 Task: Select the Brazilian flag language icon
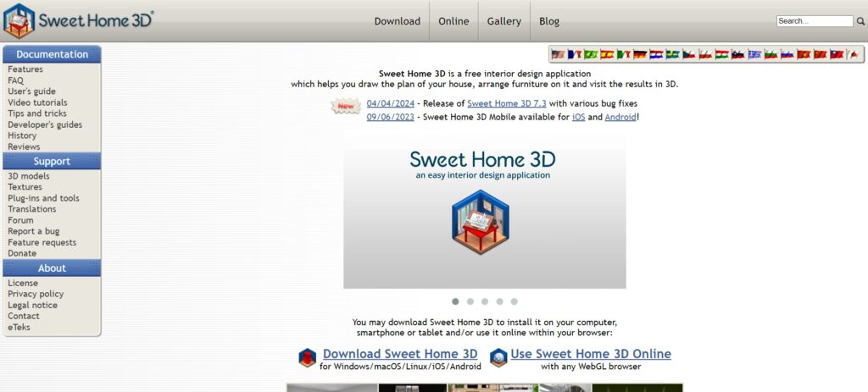(x=591, y=54)
